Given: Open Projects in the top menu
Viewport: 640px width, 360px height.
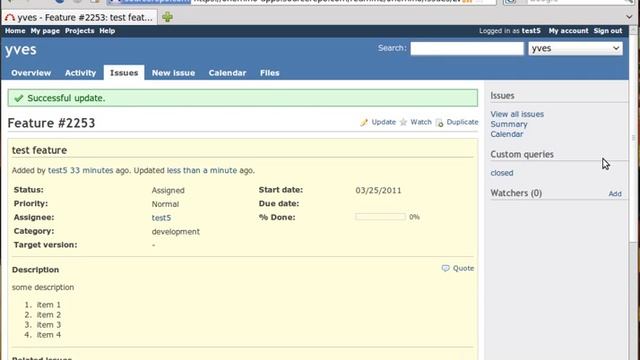Looking at the screenshot, I should point(79,31).
